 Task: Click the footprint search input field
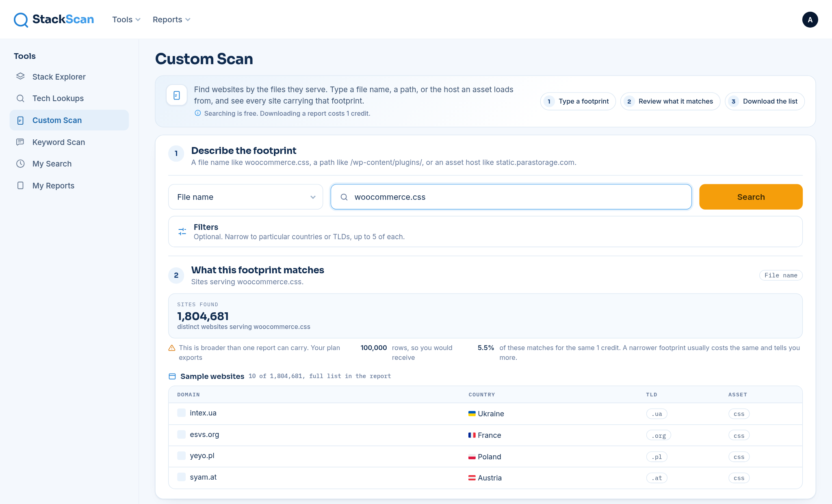[511, 197]
